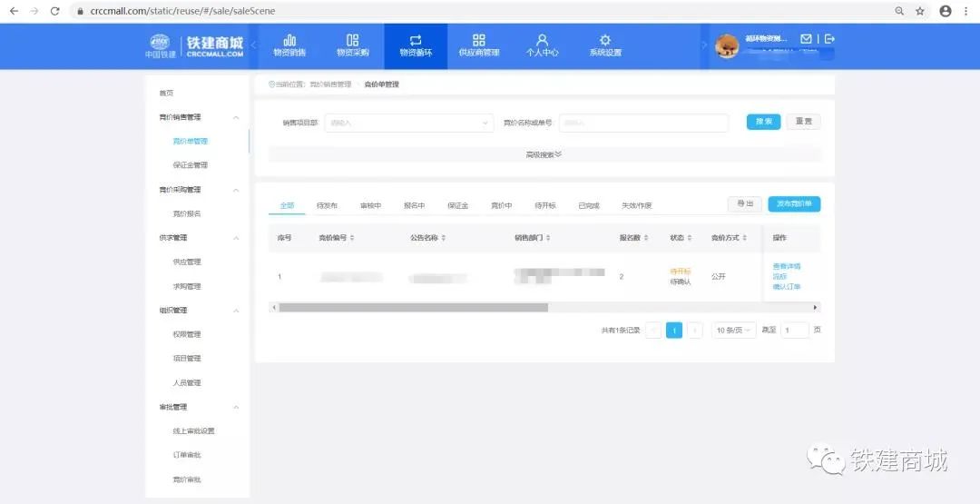Viewport: 980px width, 504px height.
Task: Open 首页 in the sidebar
Action: point(166,94)
